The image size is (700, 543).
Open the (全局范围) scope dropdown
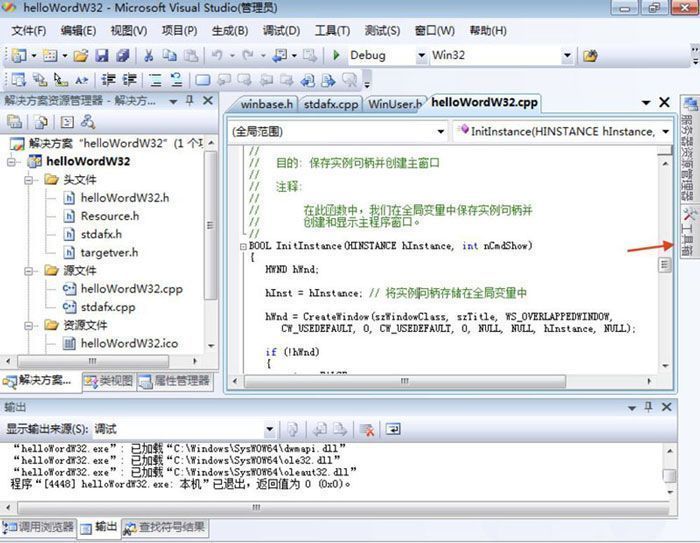(x=440, y=132)
